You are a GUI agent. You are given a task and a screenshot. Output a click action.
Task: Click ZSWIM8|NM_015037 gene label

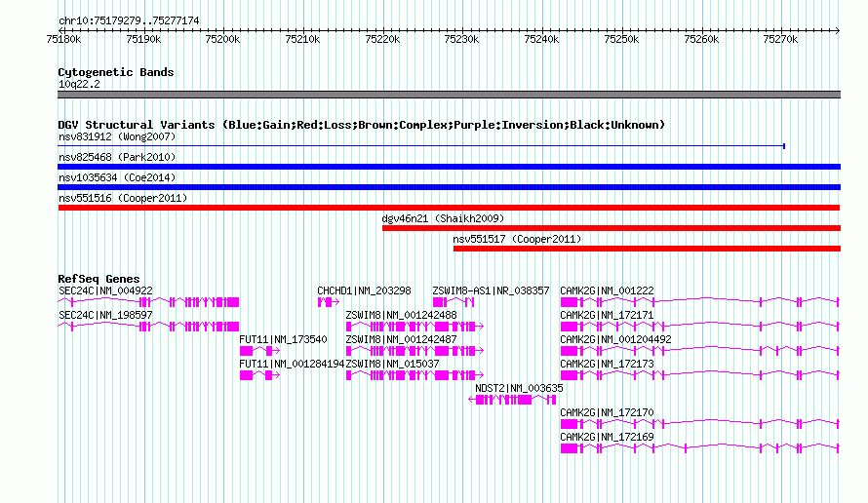click(x=392, y=364)
